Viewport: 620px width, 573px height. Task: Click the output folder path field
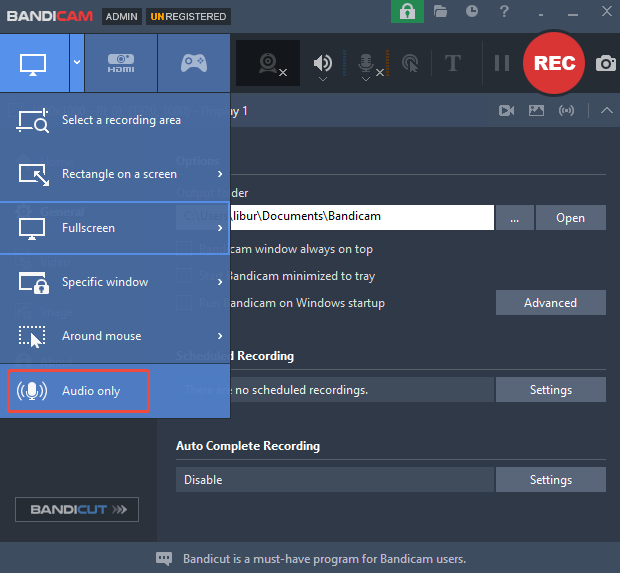335,217
